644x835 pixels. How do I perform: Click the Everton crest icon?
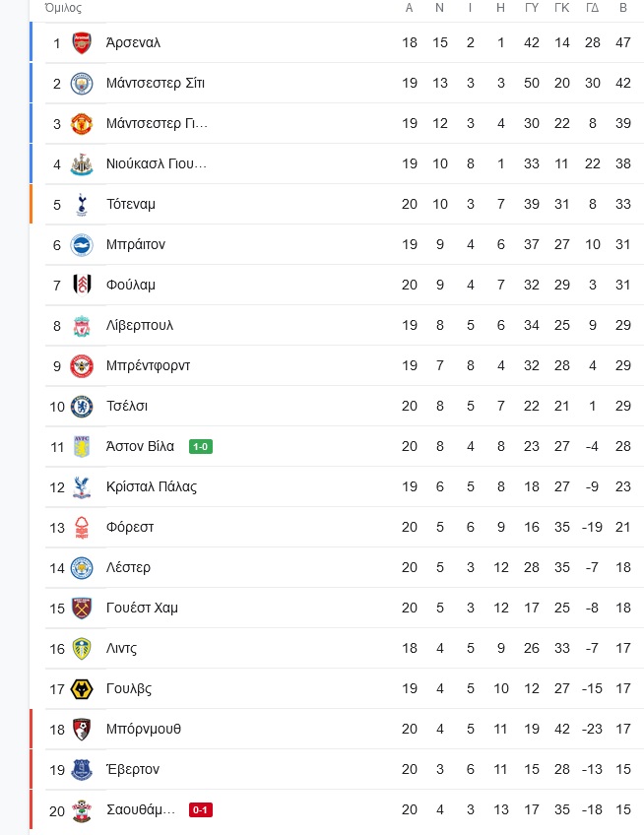82,770
